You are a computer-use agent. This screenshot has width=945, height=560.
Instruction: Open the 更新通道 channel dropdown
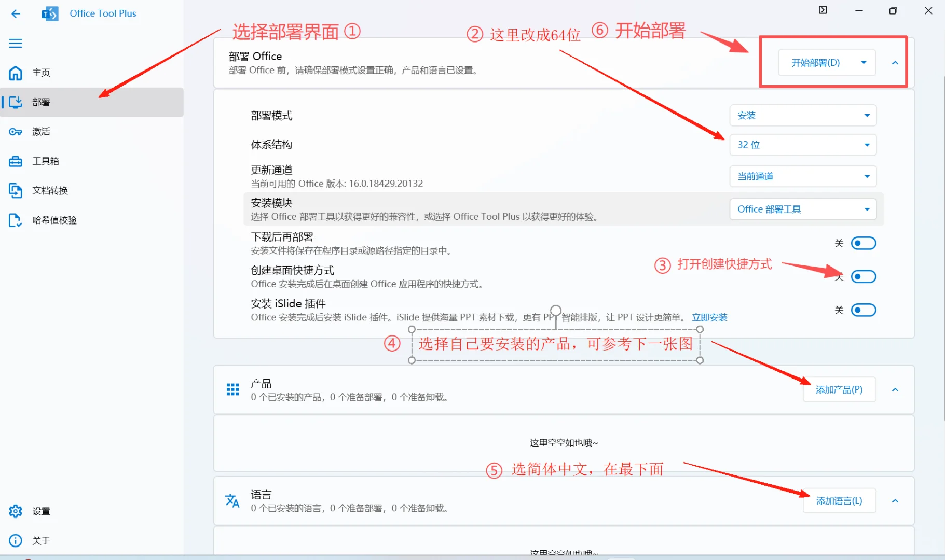[x=802, y=176]
